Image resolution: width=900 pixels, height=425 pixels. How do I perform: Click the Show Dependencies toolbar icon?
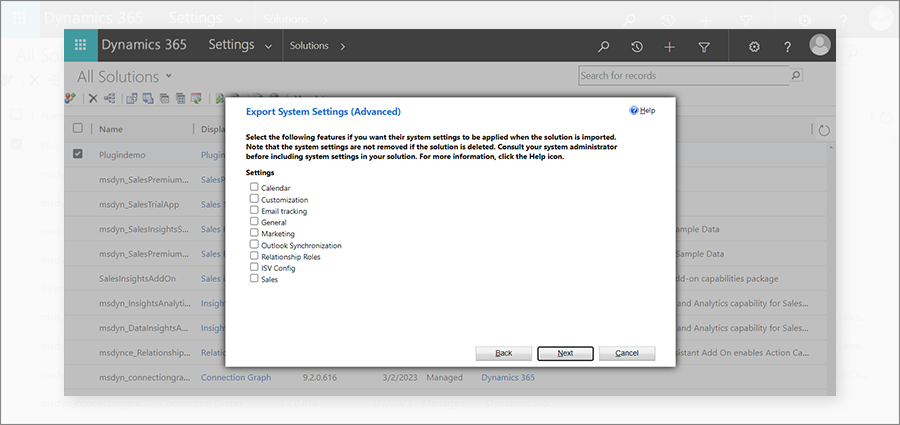110,98
